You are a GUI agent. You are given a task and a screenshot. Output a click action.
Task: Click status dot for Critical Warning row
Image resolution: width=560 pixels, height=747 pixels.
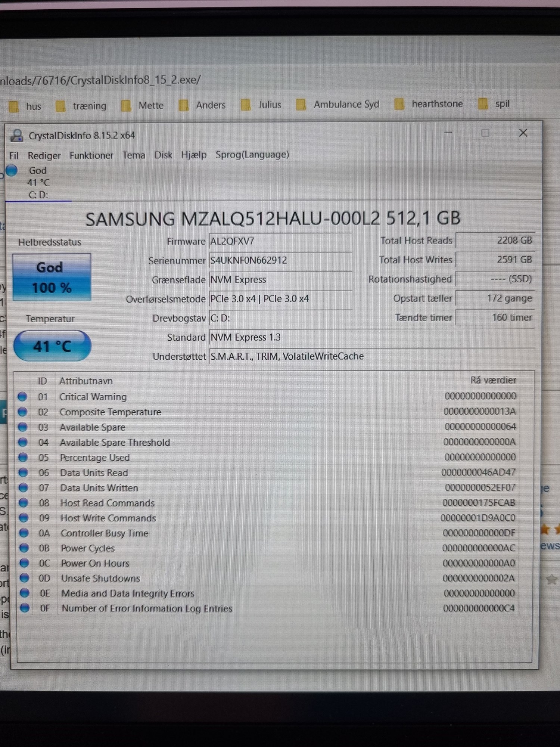[22, 396]
